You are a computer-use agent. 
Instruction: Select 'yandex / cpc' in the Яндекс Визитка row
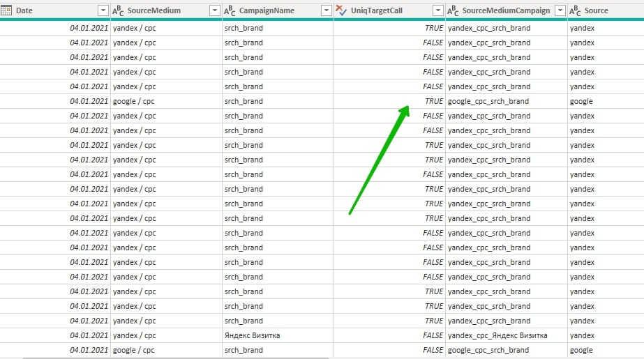[166, 335]
